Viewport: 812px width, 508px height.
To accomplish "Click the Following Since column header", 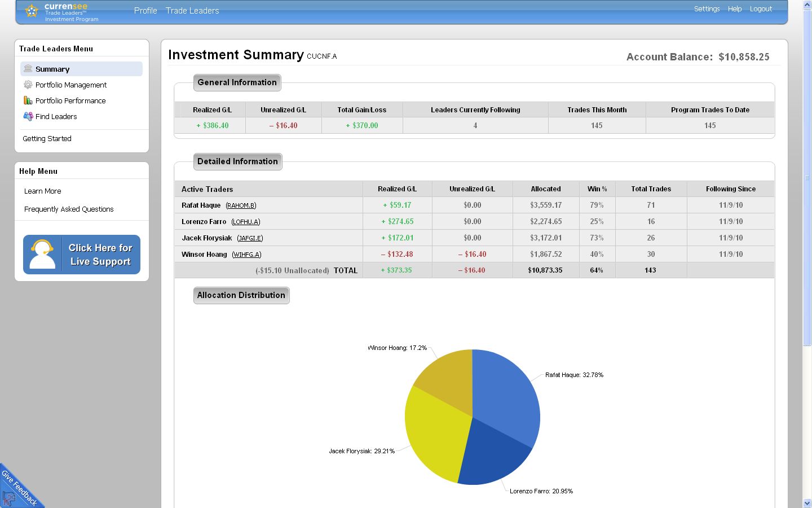I will (731, 189).
